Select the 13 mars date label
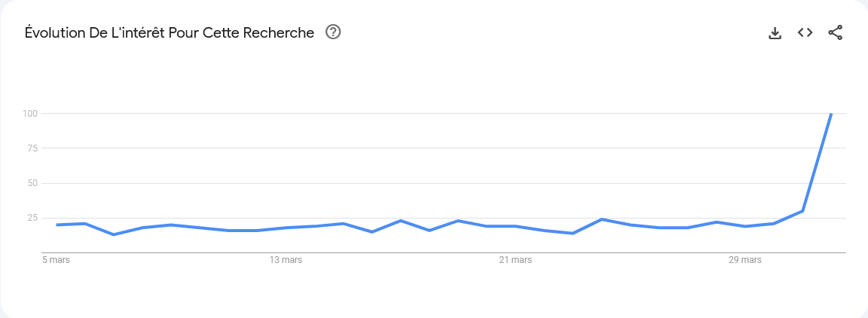The width and height of the screenshot is (868, 318). (x=286, y=260)
